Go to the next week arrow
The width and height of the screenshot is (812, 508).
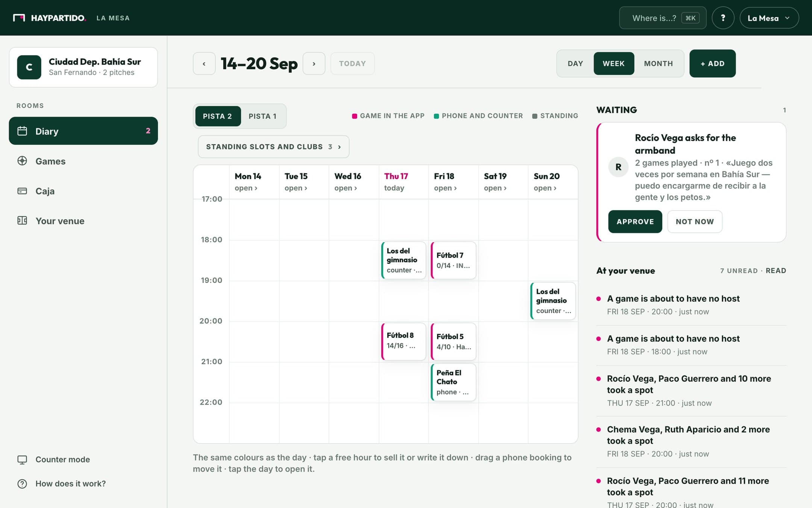coord(314,64)
